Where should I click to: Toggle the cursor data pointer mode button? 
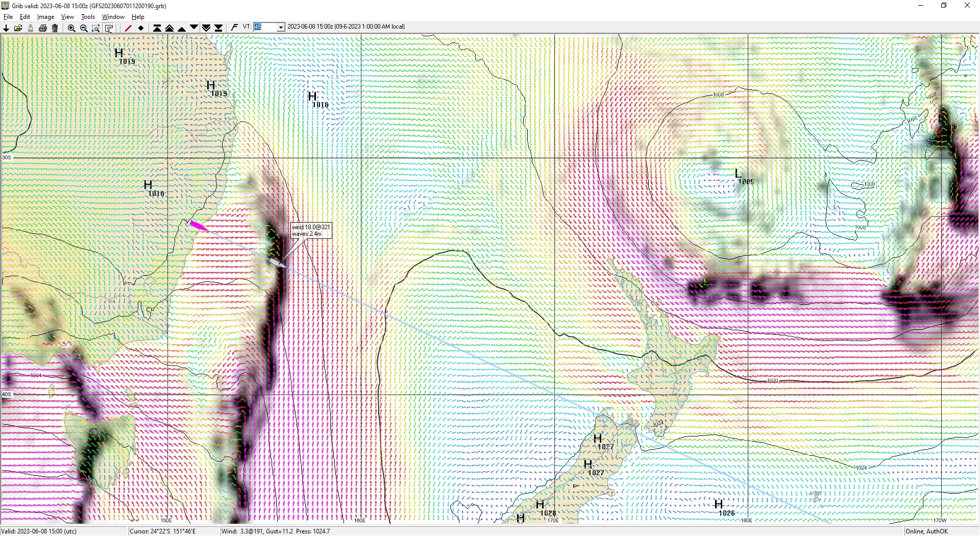(109, 28)
